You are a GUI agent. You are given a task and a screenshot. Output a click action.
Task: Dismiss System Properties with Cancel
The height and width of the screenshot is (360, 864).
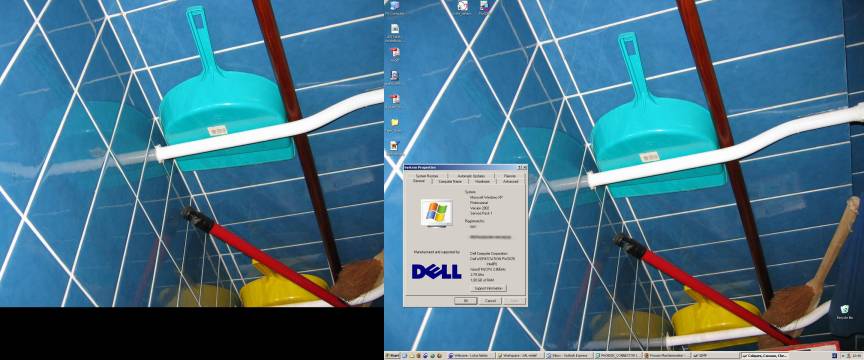(489, 301)
